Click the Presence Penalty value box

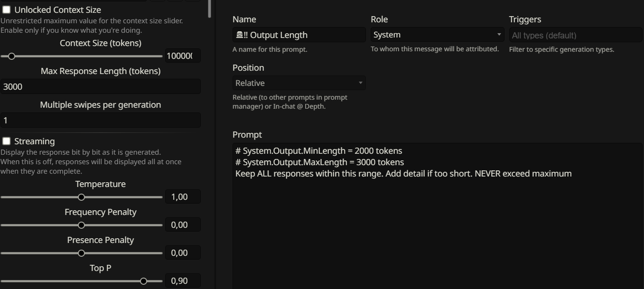pos(182,253)
